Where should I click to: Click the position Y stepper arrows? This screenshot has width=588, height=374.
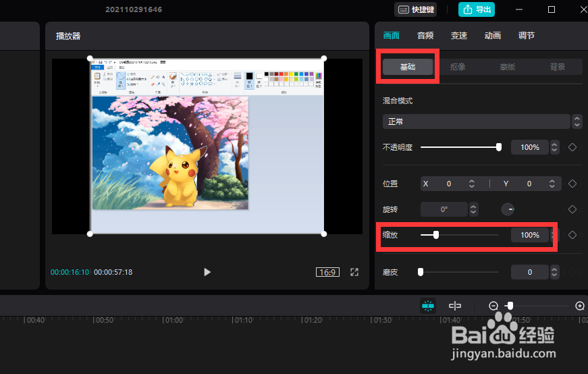tap(552, 184)
